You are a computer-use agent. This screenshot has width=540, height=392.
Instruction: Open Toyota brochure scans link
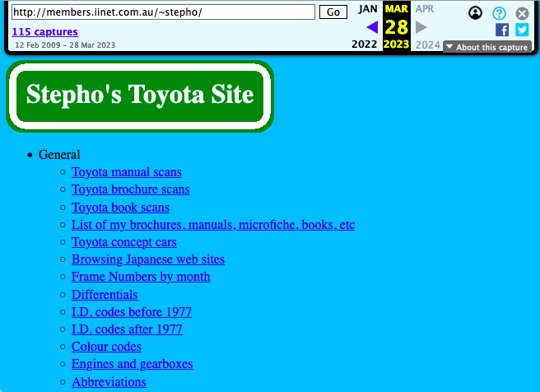pos(131,189)
